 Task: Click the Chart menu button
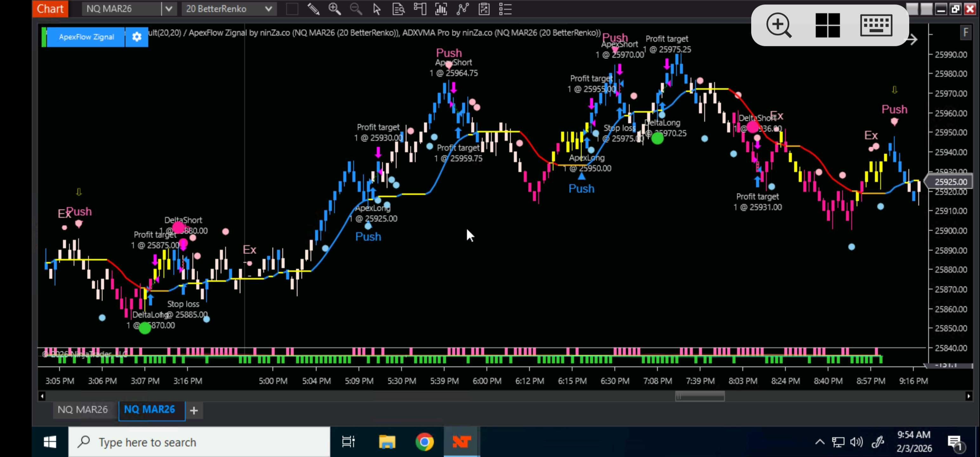tap(50, 9)
